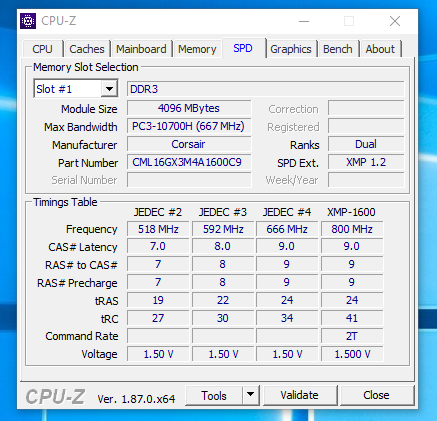Click the version text Ver. 1.87.0.x64
This screenshot has height=421, width=437.
(x=136, y=399)
